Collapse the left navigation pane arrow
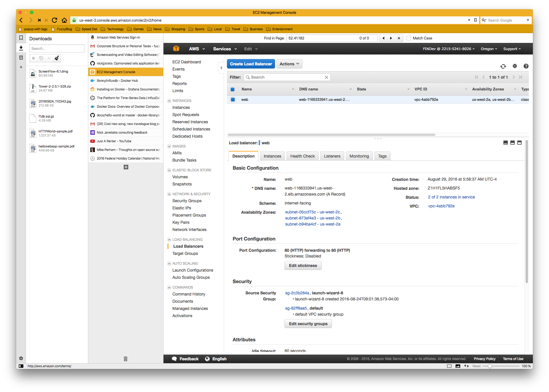 click(221, 68)
